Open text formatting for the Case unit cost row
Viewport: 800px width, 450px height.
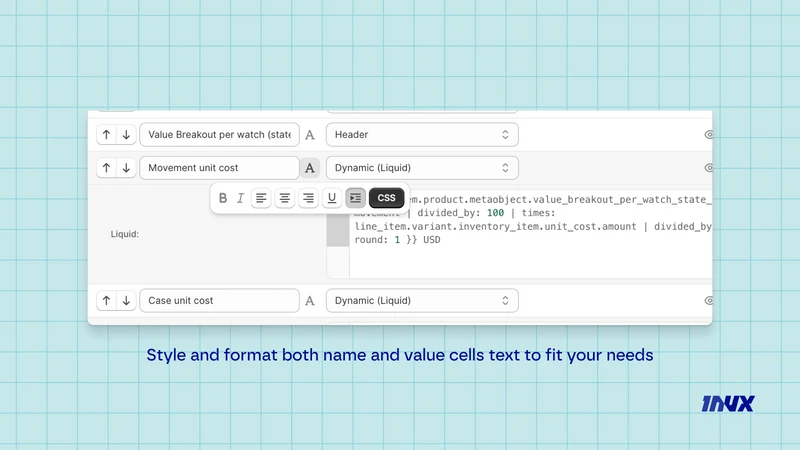click(x=310, y=301)
